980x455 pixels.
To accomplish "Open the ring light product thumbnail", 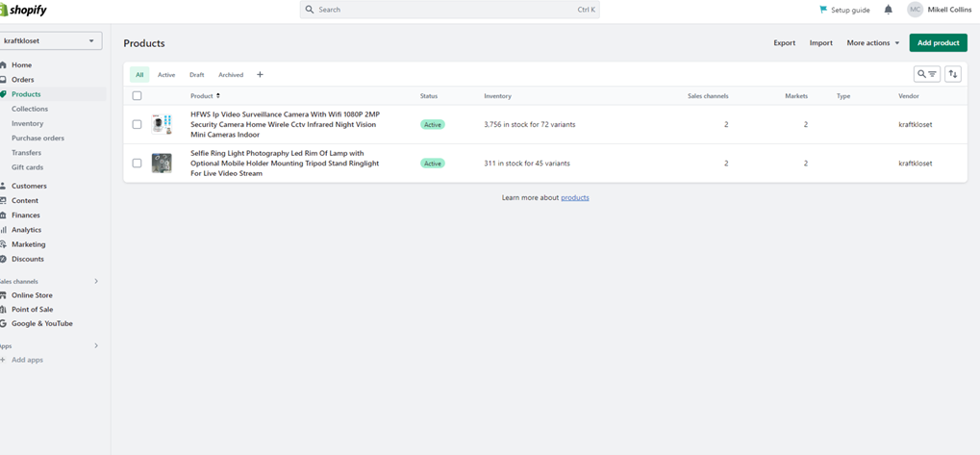I will (162, 164).
